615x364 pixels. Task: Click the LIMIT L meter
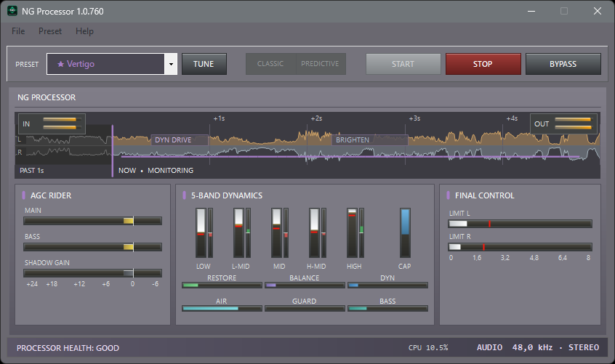click(520, 224)
